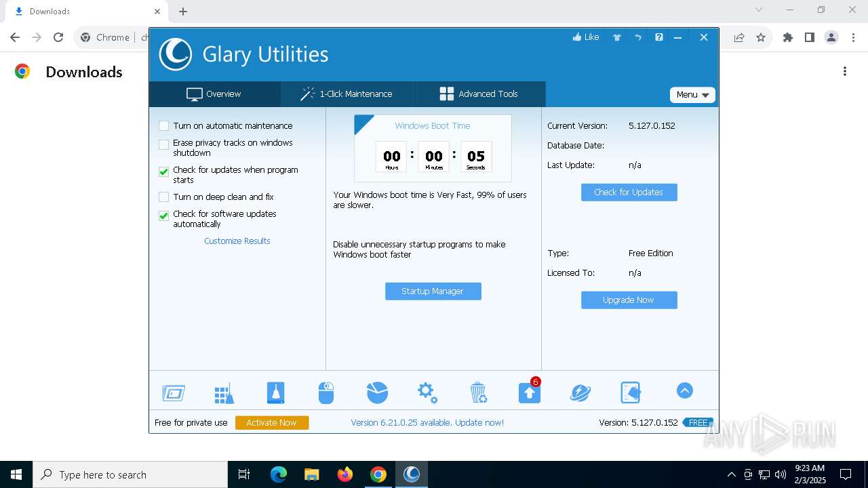Enable Turn on automatic maintenance checkbox
This screenshot has width=868, height=488.
(x=163, y=125)
